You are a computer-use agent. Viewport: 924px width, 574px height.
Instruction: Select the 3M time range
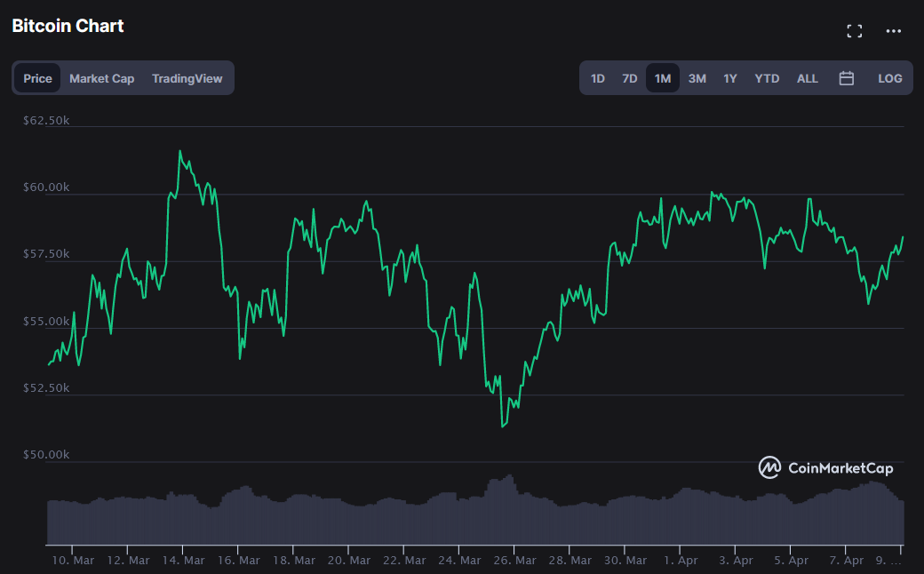[697, 78]
